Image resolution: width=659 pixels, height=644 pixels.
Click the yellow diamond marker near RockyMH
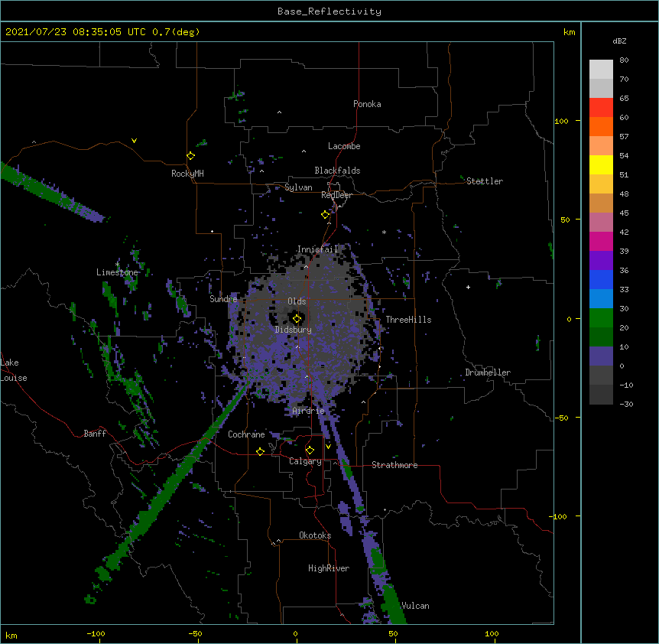(x=190, y=156)
